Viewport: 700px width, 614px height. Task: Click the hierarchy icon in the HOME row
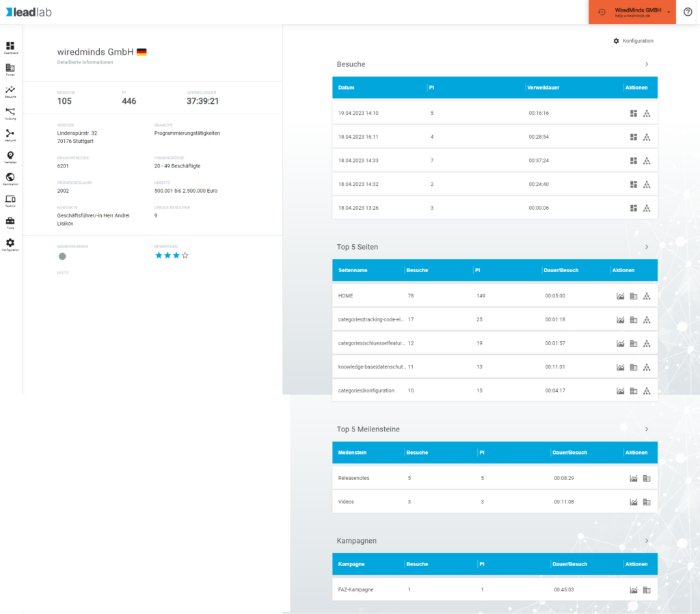pyautogui.click(x=647, y=296)
